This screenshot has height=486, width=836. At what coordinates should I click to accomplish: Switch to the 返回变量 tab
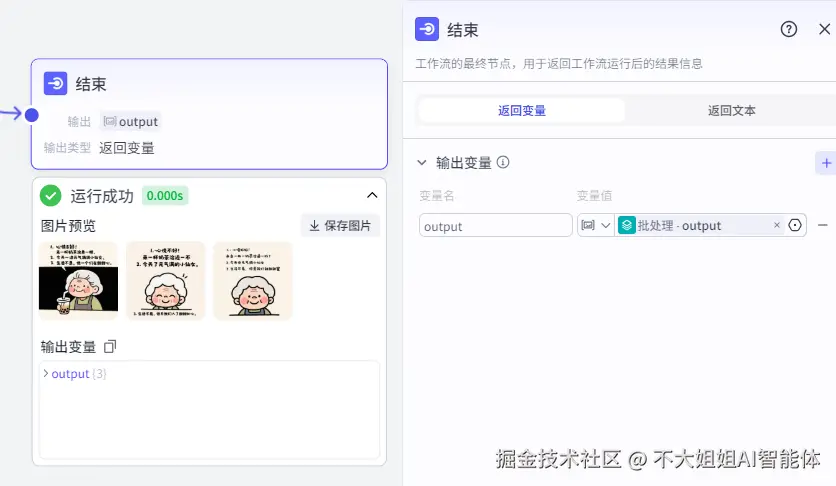521,110
